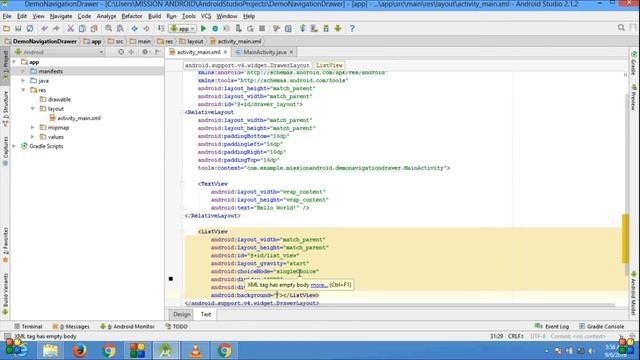Click the Make Project icon
The width and height of the screenshot is (640, 360).
(x=161, y=29)
